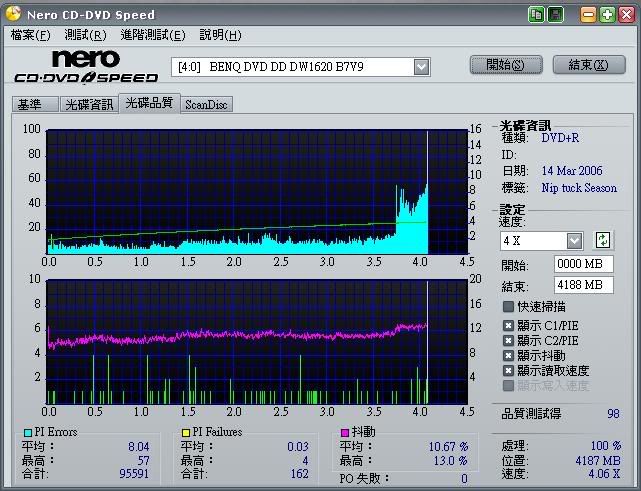Uncheck the 顯示 C1/PIE checkbox
641x491 pixels.
509,325
